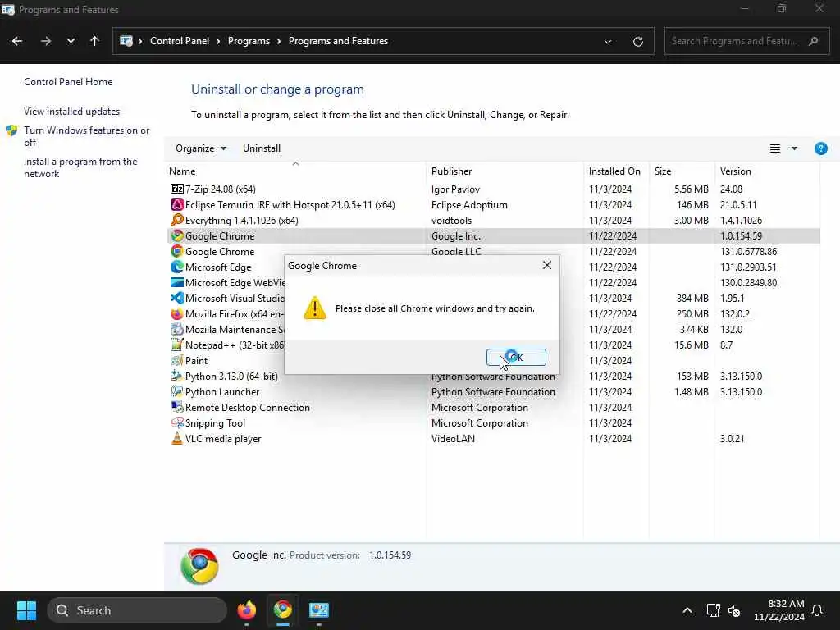
Task: Sort by the Publisher column header
Action: pos(452,171)
